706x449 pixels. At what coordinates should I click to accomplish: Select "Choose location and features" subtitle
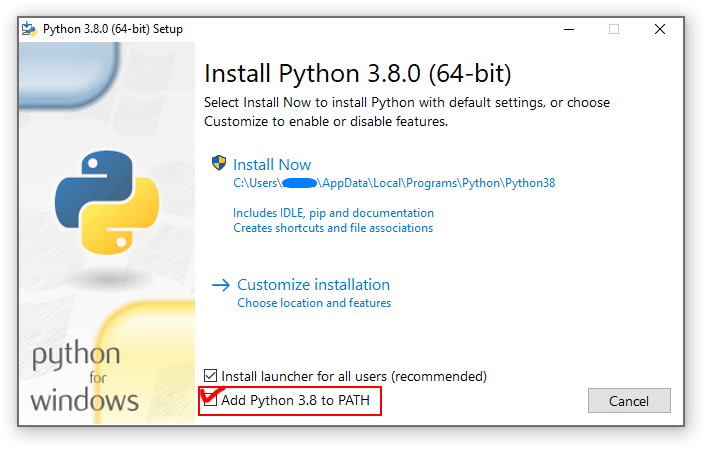314,303
